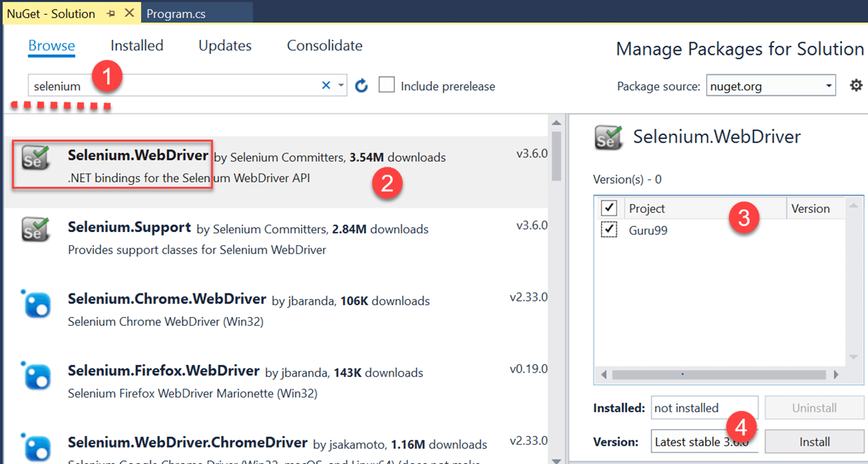
Task: Open package source settings gear
Action: [856, 86]
